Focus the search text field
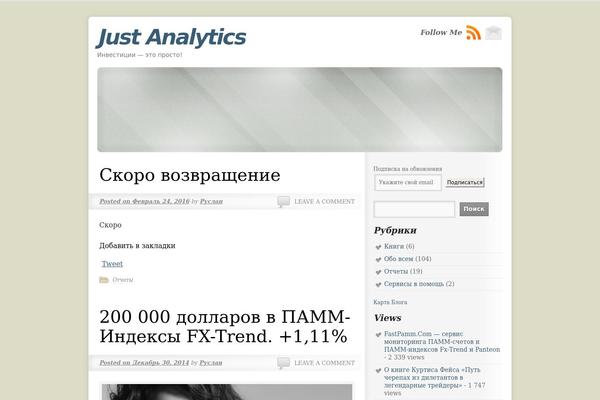 pyautogui.click(x=414, y=209)
